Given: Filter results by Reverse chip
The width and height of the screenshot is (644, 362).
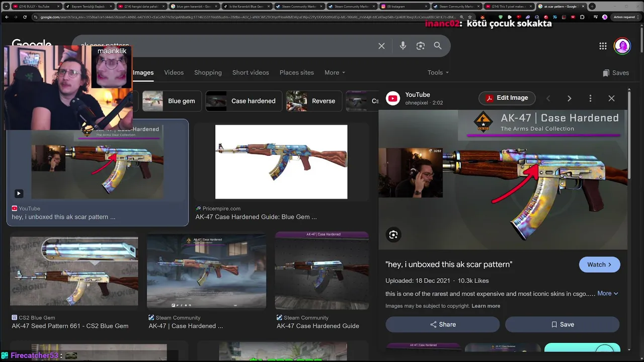Looking at the screenshot, I should coord(314,101).
